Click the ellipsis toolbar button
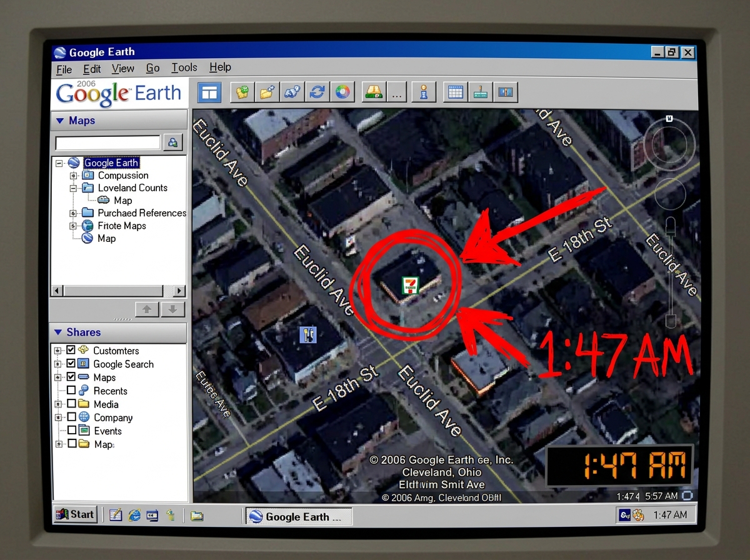The width and height of the screenshot is (750, 560). [x=397, y=92]
